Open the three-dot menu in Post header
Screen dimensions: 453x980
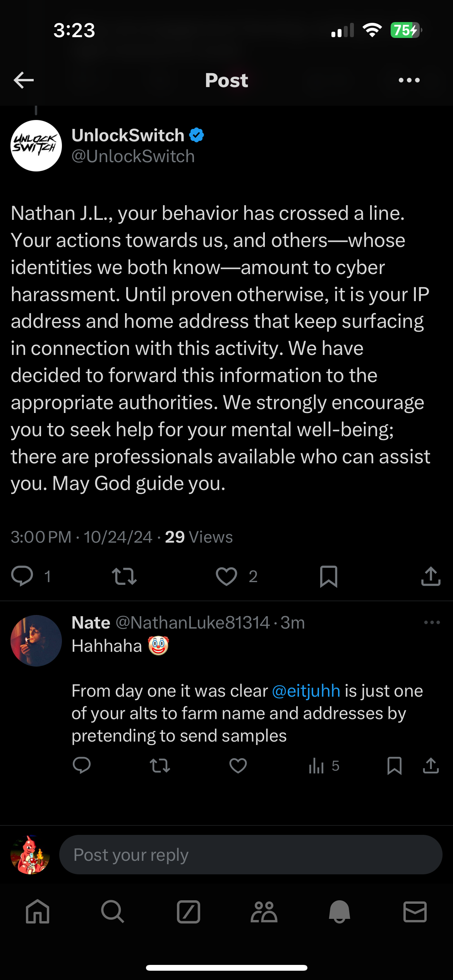tap(409, 80)
